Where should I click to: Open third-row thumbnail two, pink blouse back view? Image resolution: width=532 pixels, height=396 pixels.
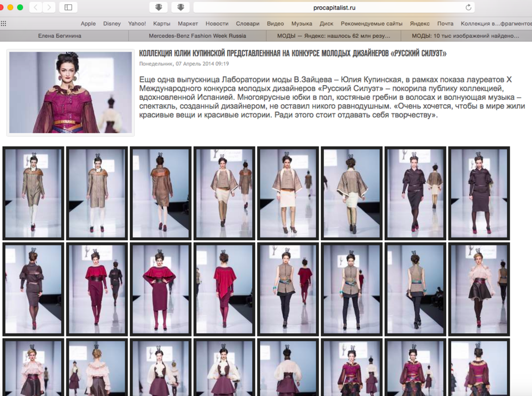pyautogui.click(x=97, y=367)
